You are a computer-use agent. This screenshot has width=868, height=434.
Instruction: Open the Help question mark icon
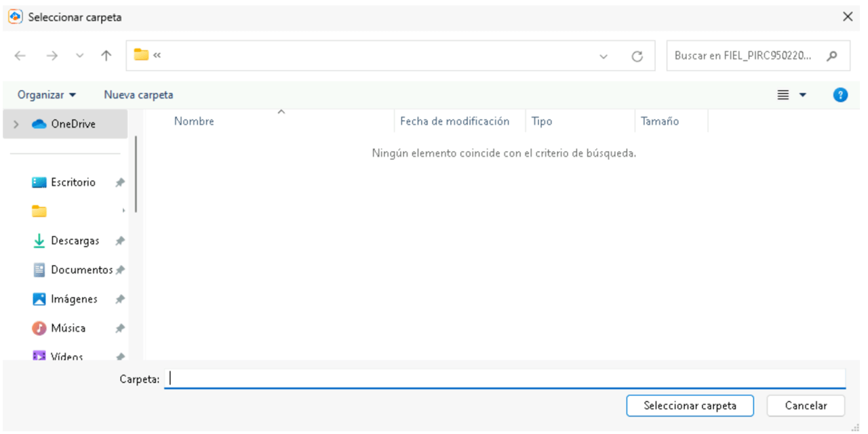(840, 95)
